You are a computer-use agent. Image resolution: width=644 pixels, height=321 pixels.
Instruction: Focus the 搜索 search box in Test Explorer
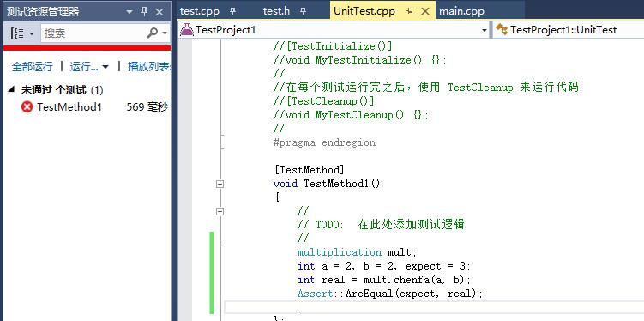pos(93,33)
